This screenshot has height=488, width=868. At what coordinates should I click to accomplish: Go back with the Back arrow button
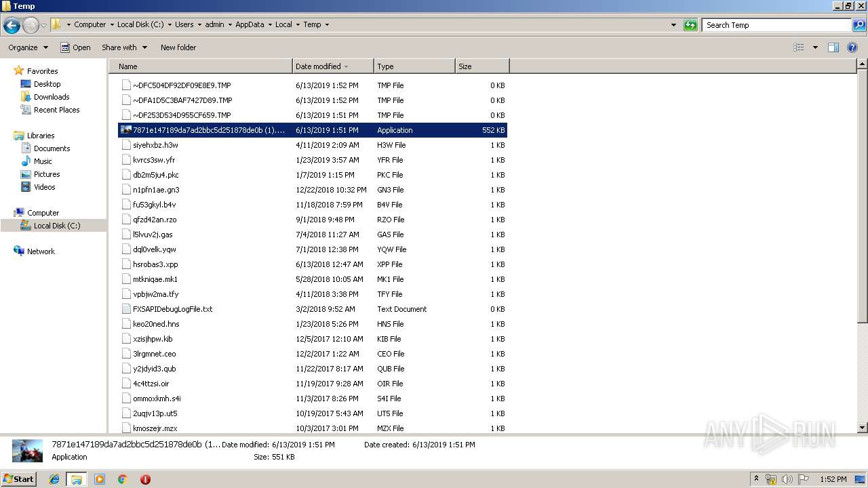tap(12, 26)
